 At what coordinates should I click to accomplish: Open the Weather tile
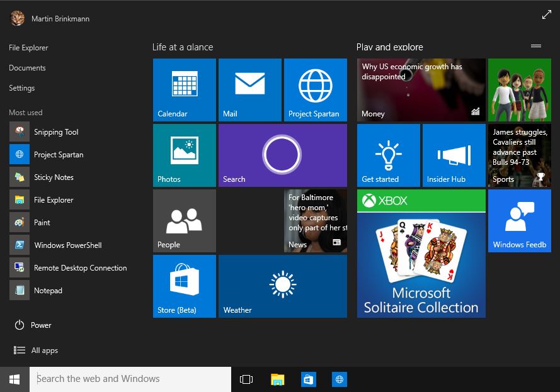pos(283,286)
